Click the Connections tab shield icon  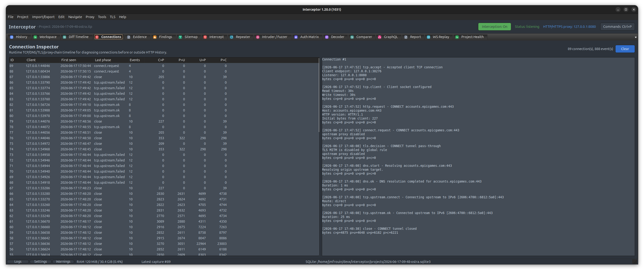pos(97,37)
